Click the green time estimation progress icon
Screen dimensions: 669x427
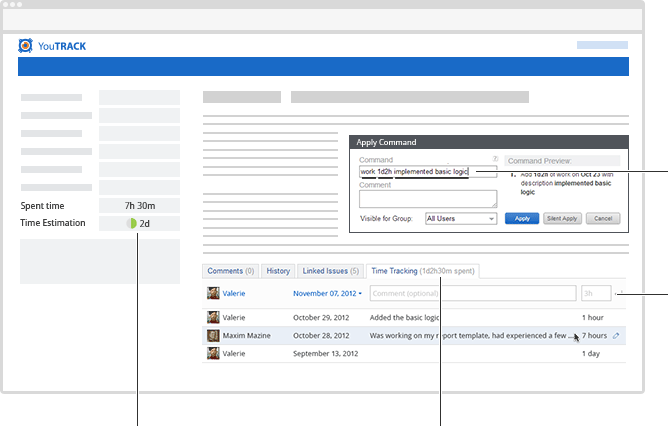point(131,224)
